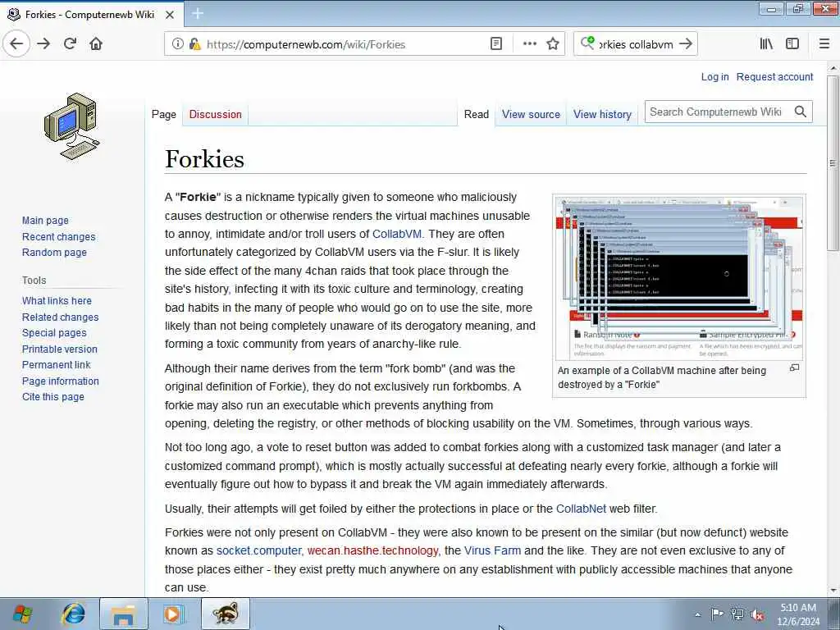Image resolution: width=840 pixels, height=630 pixels.
Task: Open Special pages link
Action: click(54, 333)
